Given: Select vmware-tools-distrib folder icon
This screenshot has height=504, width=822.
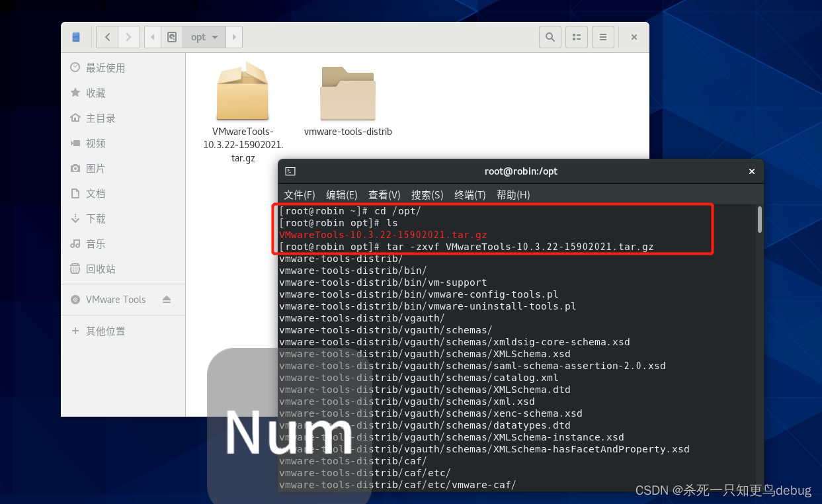Looking at the screenshot, I should coord(348,93).
